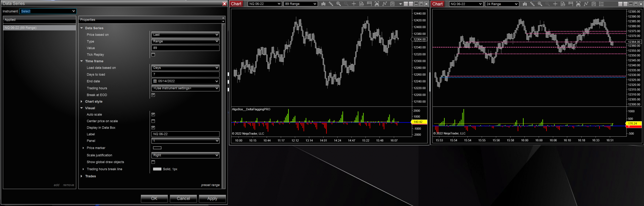Expand the Chart style section
The width and height of the screenshot is (644, 206).
click(82, 101)
